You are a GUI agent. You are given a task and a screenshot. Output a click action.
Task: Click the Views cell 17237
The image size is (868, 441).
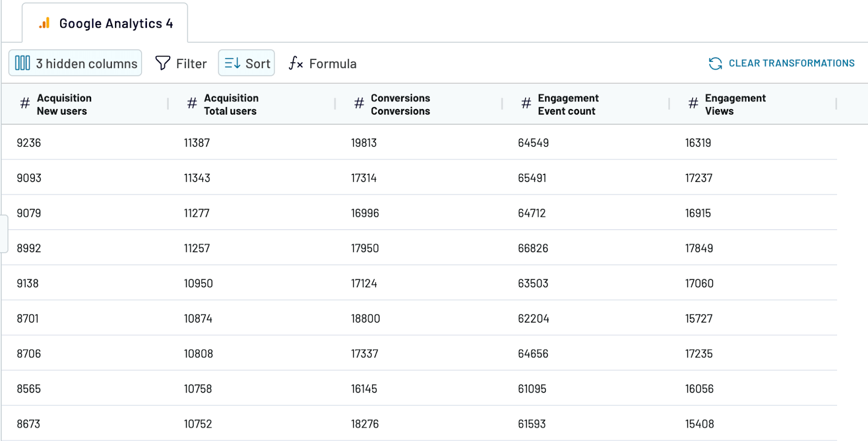pos(699,178)
